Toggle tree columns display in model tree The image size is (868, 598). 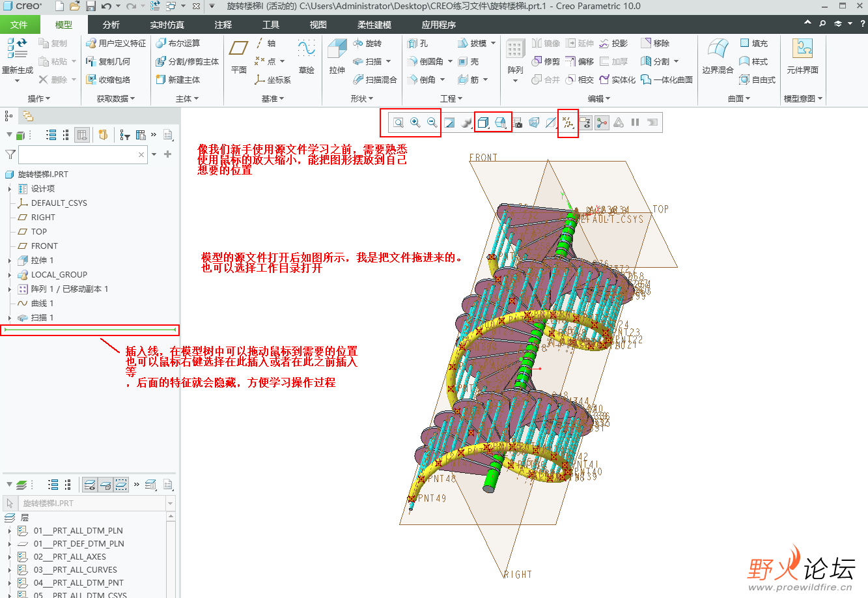[x=82, y=135]
